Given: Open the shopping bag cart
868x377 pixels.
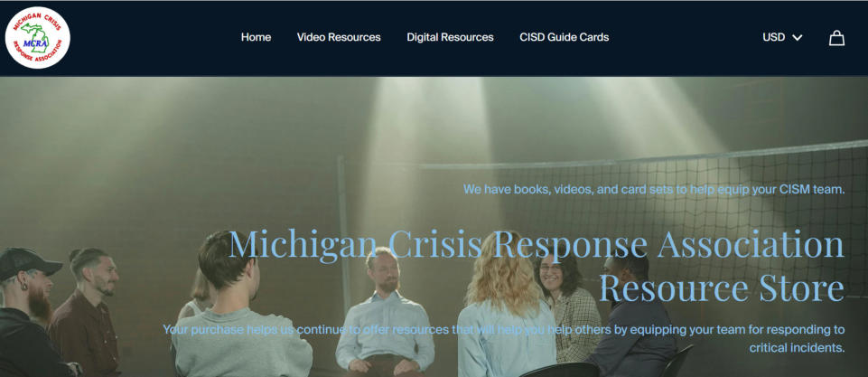Looking at the screenshot, I should coord(836,38).
